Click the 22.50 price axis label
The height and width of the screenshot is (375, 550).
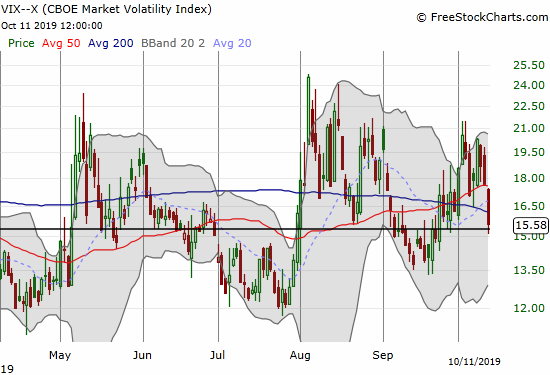click(x=529, y=106)
